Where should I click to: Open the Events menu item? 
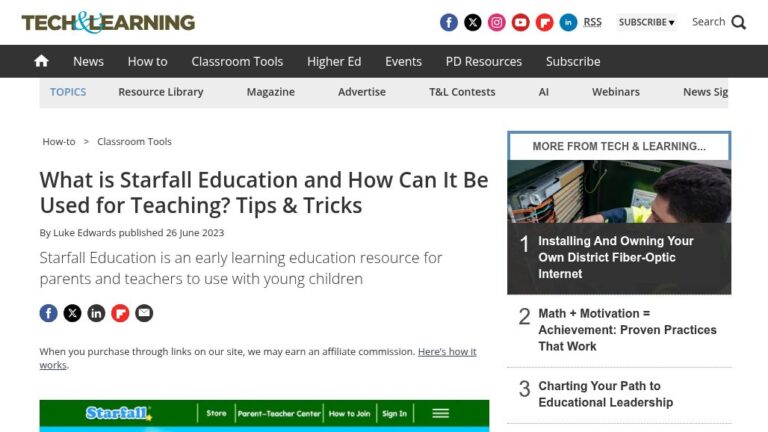[x=403, y=62]
